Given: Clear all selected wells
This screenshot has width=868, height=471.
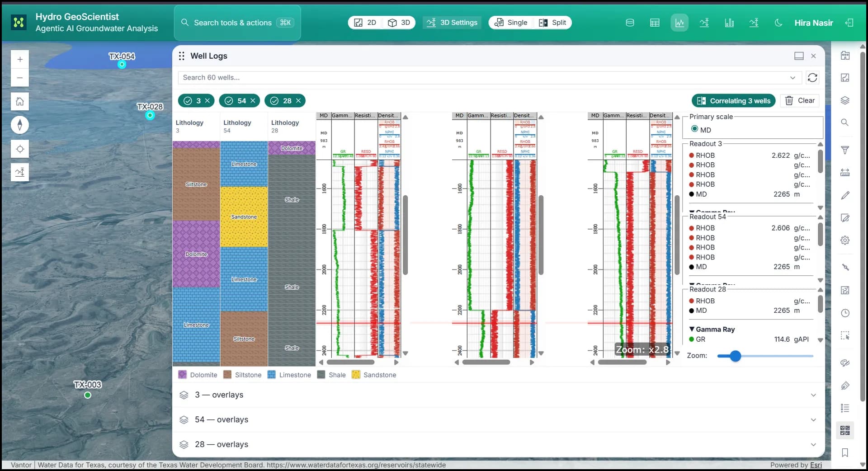Looking at the screenshot, I should (800, 101).
